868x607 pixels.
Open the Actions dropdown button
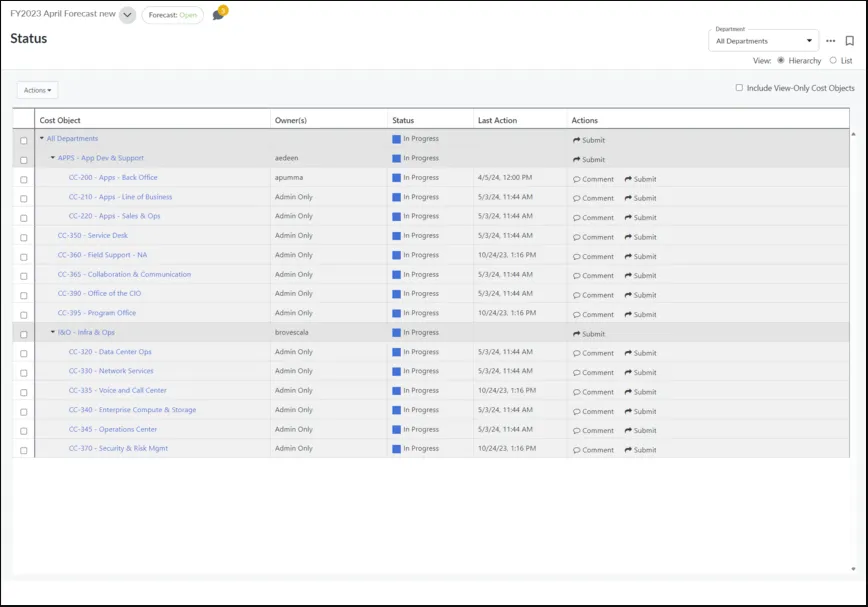point(37,90)
